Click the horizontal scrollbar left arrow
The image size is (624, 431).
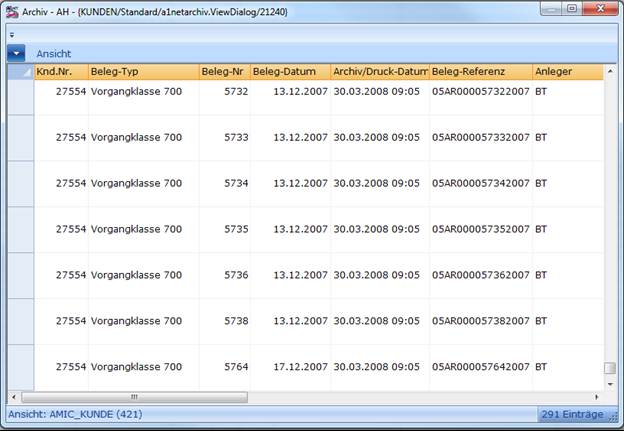14,397
